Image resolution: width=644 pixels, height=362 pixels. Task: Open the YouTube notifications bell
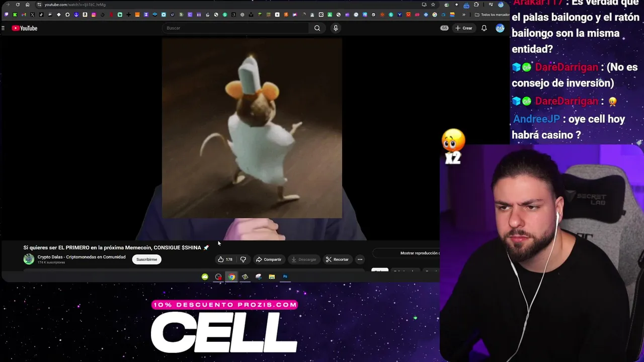tap(484, 28)
